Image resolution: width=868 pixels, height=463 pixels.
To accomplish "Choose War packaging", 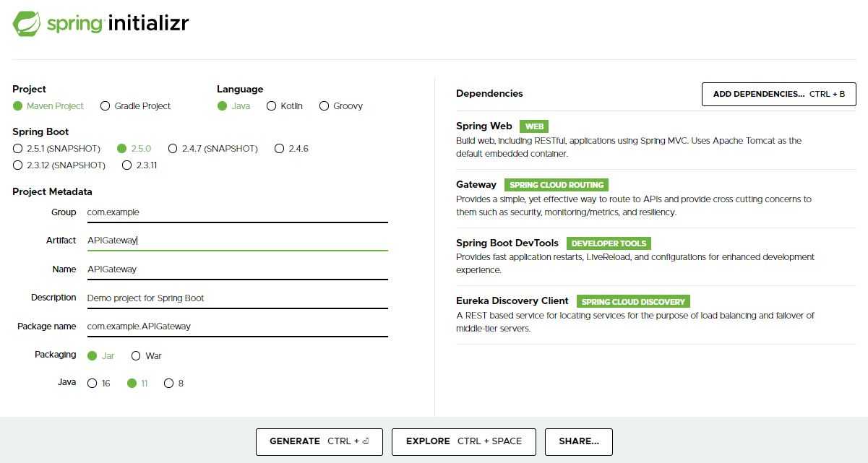I will click(147, 356).
